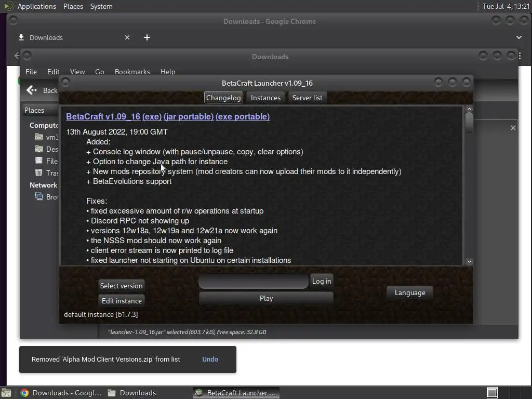Screen dimensions: 532x399
Task: Select the File System place icon
Action: (39, 161)
